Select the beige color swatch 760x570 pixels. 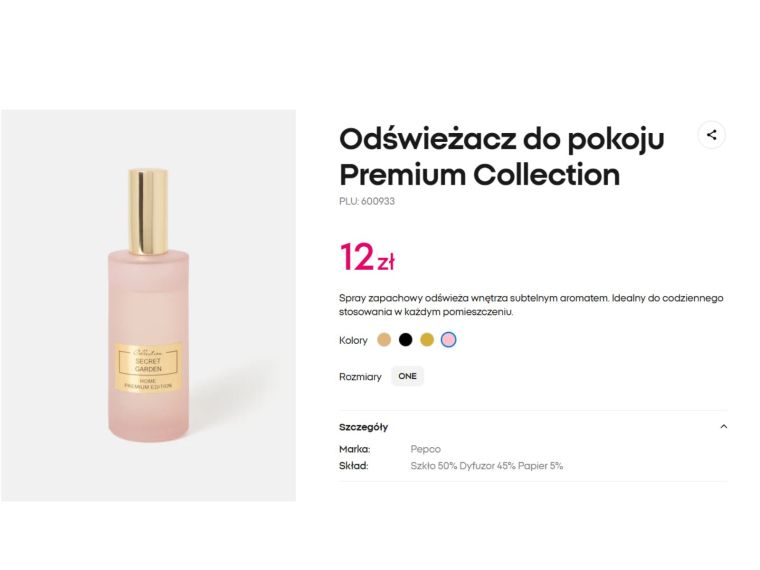[384, 340]
